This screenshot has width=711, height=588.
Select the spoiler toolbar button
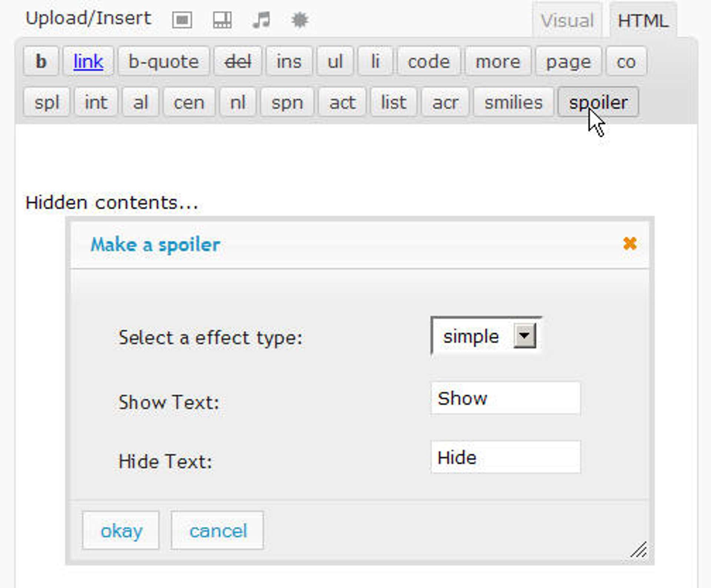click(x=598, y=103)
